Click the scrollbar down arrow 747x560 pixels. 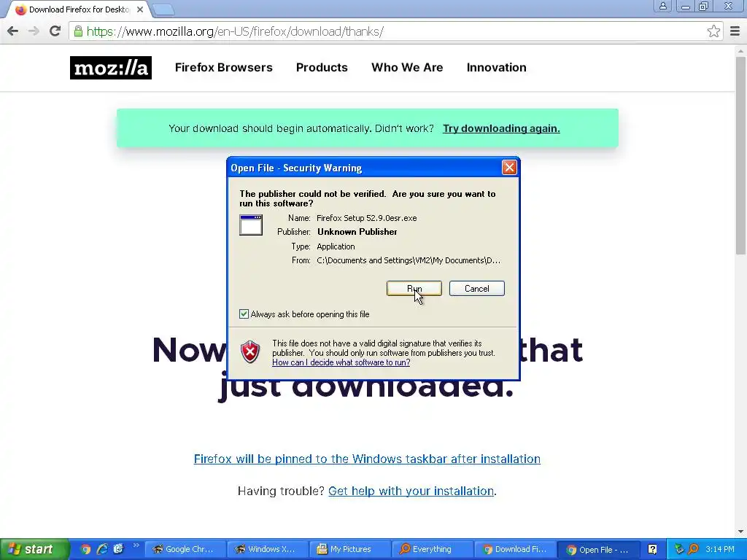pyautogui.click(x=740, y=532)
